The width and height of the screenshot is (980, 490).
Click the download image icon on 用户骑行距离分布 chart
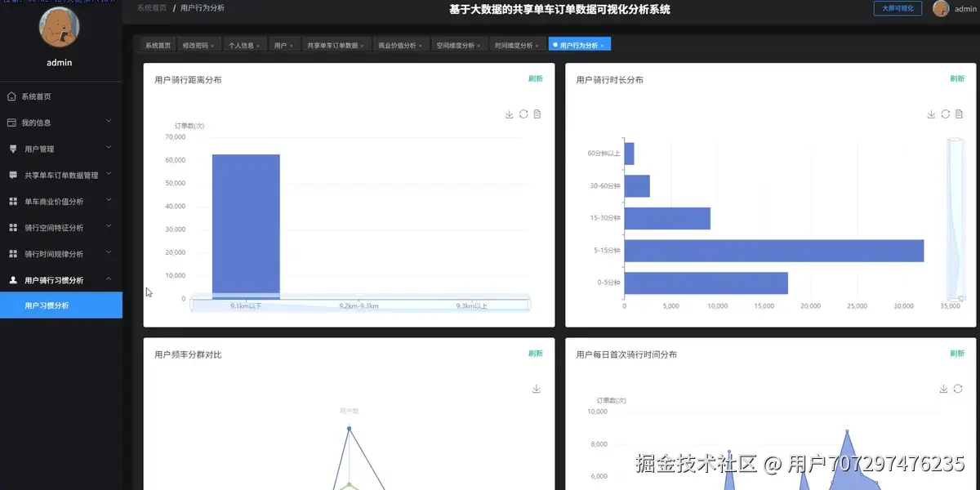[x=510, y=114]
